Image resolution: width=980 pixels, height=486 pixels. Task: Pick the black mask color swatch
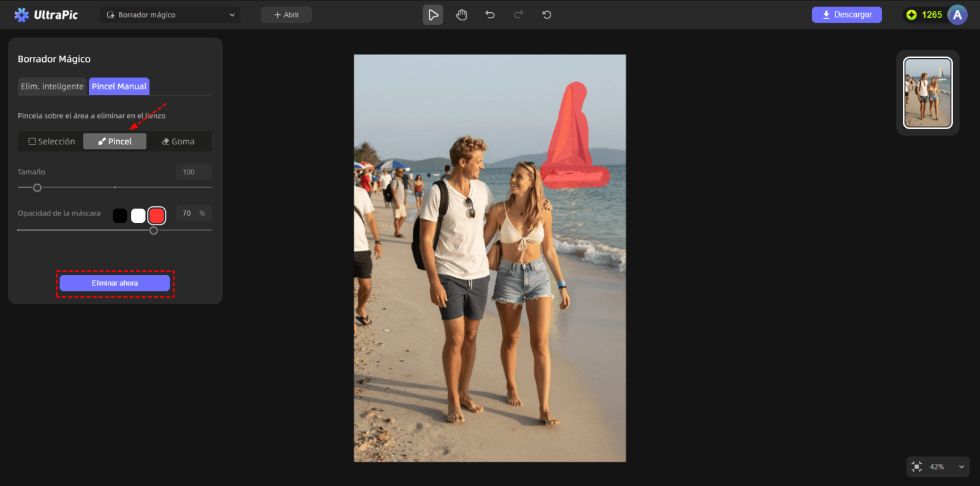click(x=120, y=215)
